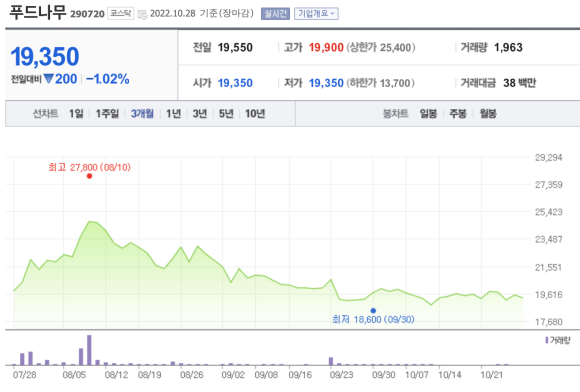Select the 1주일 line chart tab
The height and width of the screenshot is (392, 580).
[x=107, y=114]
